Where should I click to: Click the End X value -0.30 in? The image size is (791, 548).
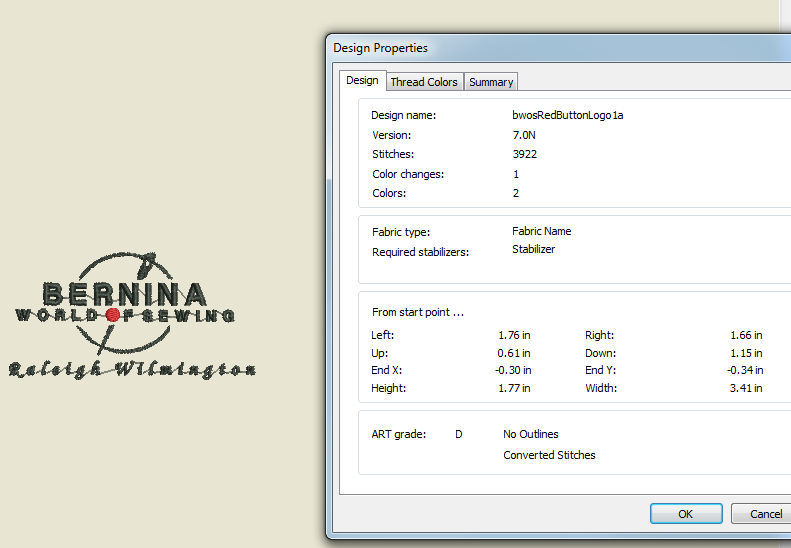(x=513, y=370)
